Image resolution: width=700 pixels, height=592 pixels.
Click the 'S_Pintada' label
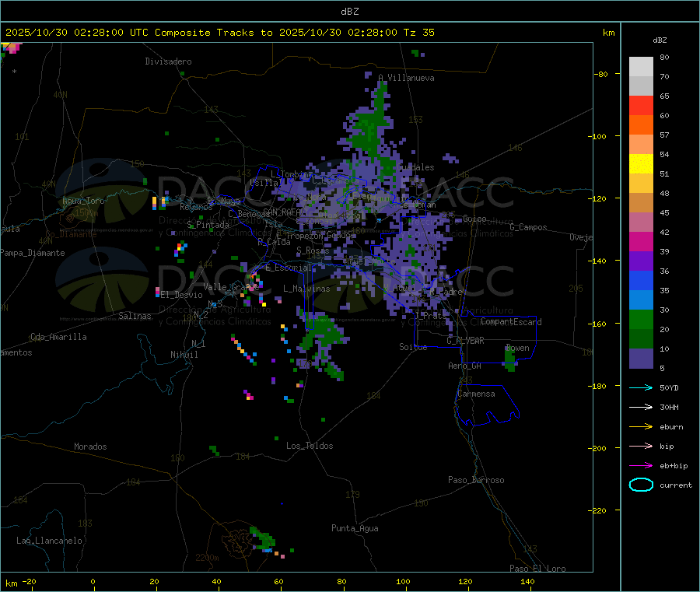pos(208,225)
